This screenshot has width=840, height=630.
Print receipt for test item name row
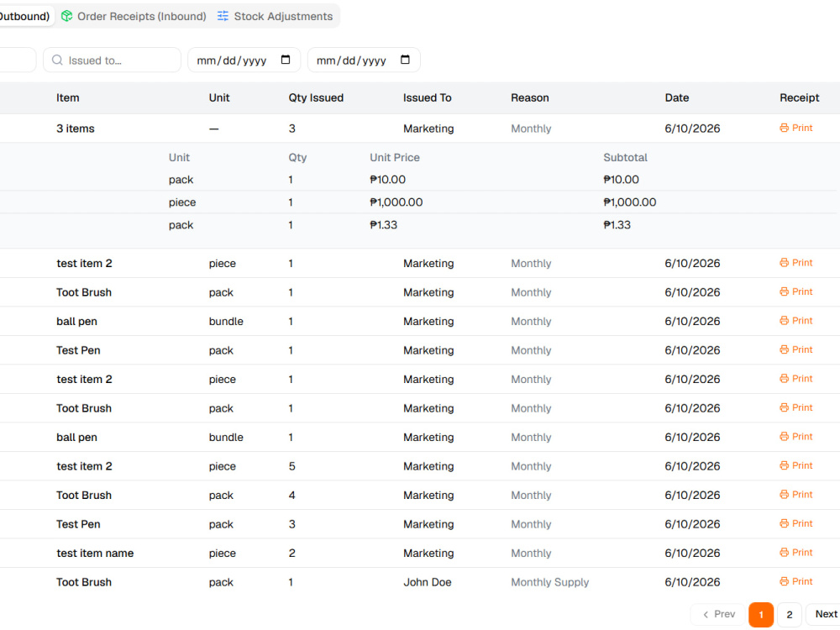796,553
